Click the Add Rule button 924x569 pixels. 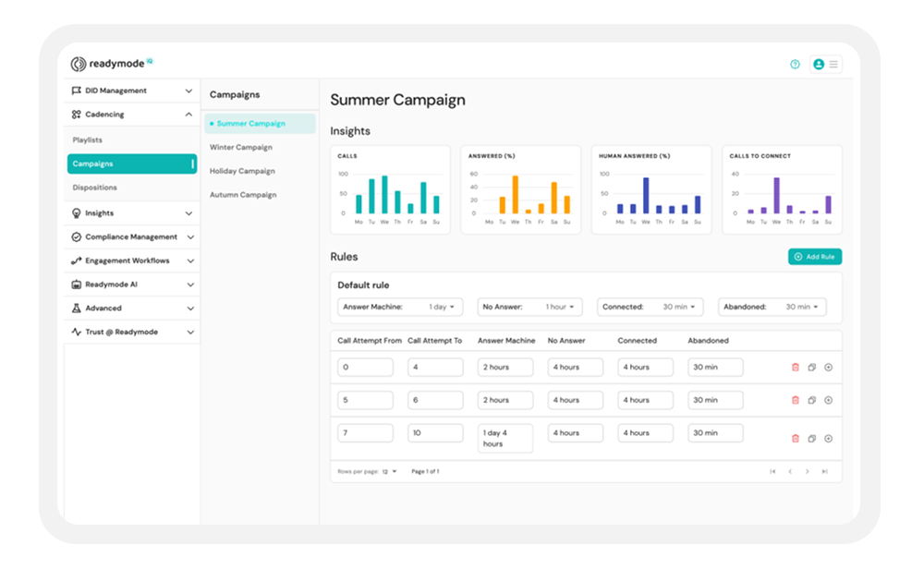coord(814,257)
